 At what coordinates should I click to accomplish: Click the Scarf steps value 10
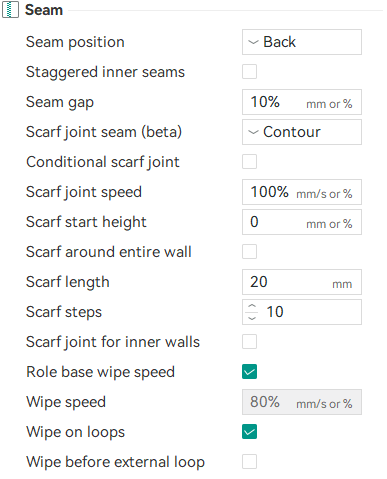click(275, 312)
